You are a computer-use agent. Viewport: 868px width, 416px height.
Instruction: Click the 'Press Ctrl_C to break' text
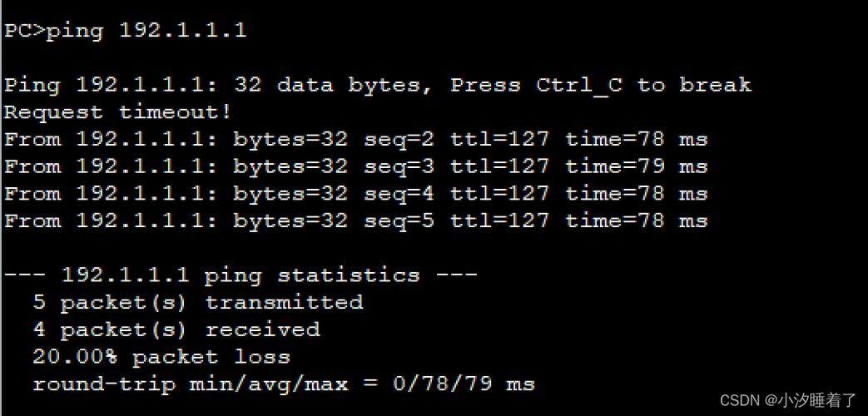(x=601, y=85)
